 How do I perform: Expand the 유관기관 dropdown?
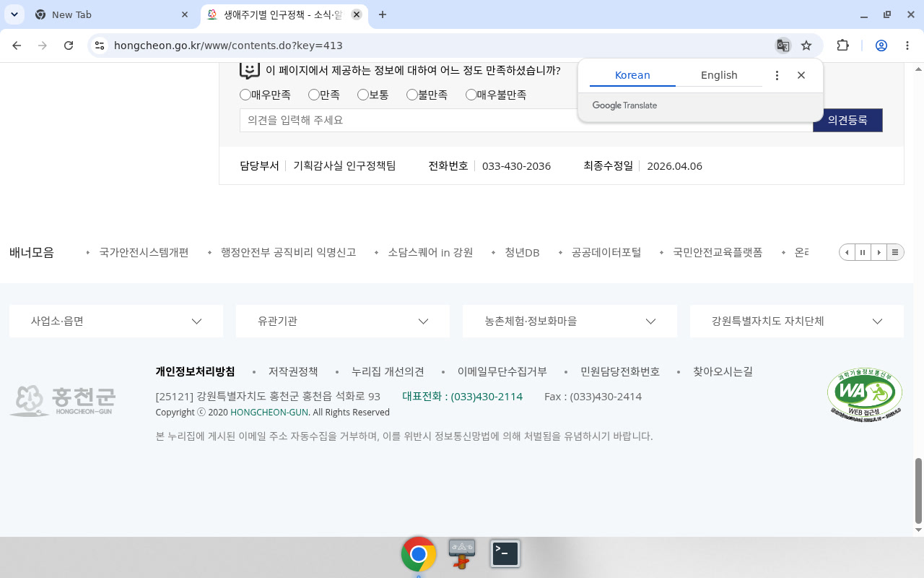(343, 321)
